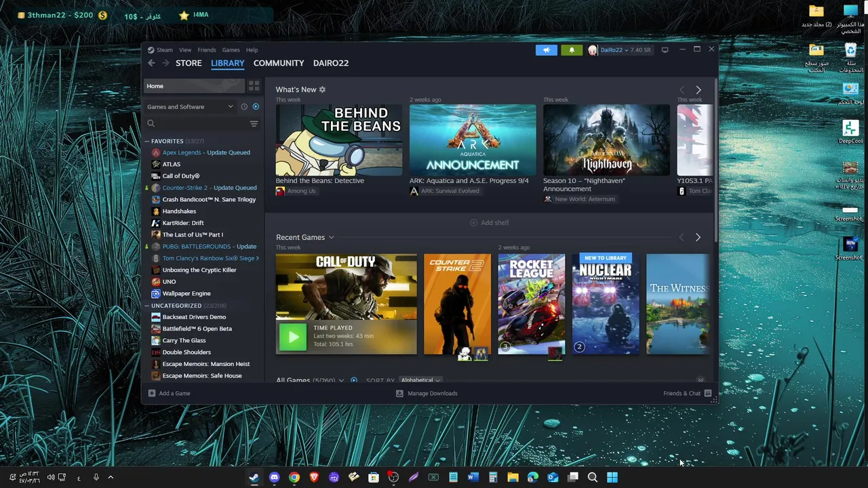Open the Steam menu
The height and width of the screenshot is (488, 868).
pos(165,49)
